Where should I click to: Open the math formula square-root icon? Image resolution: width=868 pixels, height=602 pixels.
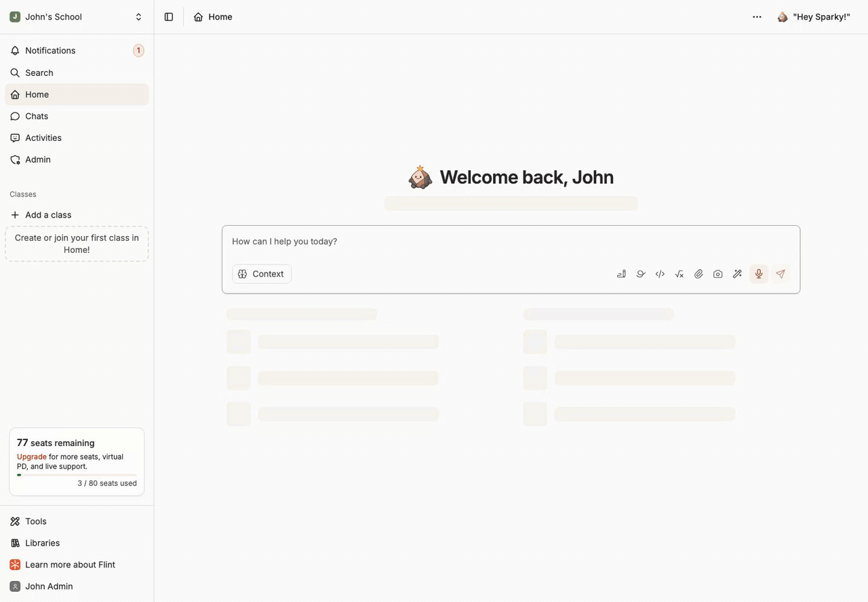click(x=679, y=274)
